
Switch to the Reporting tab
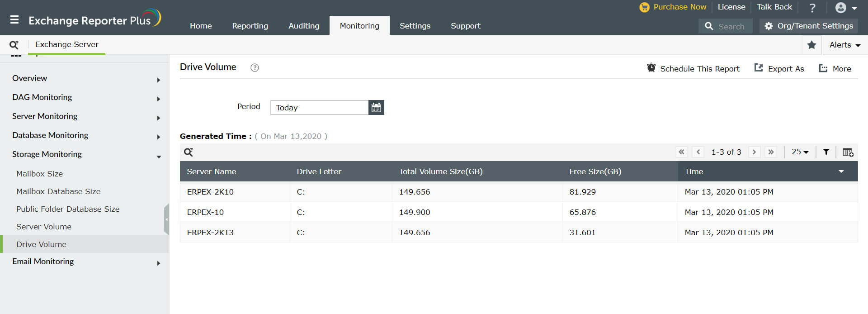click(250, 26)
